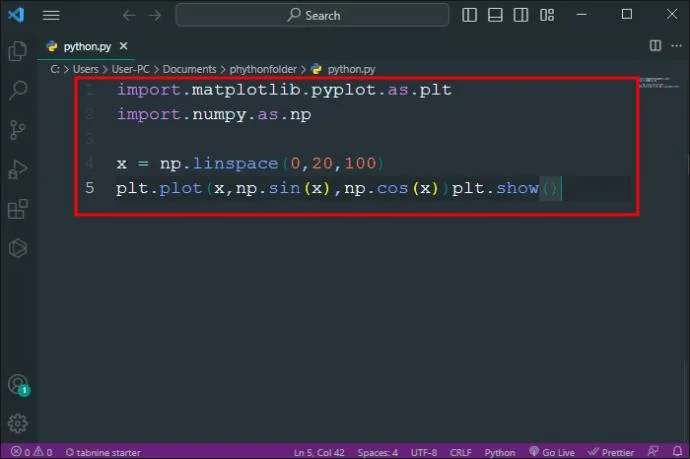Click tabnine starter in status bar
Viewport: 690px width, 459px height.
(x=103, y=452)
